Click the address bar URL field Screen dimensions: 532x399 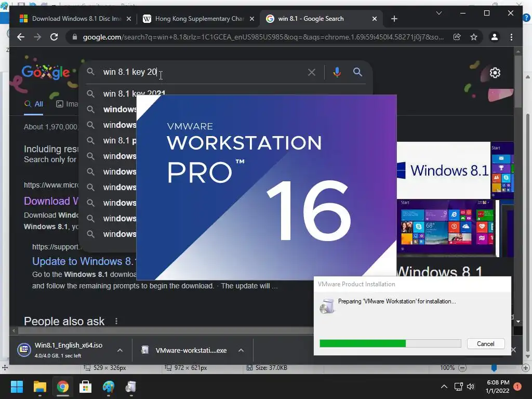pos(263,37)
